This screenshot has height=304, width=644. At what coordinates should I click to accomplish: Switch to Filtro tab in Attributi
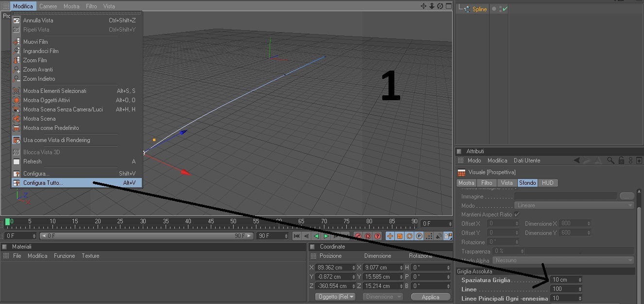(486, 183)
